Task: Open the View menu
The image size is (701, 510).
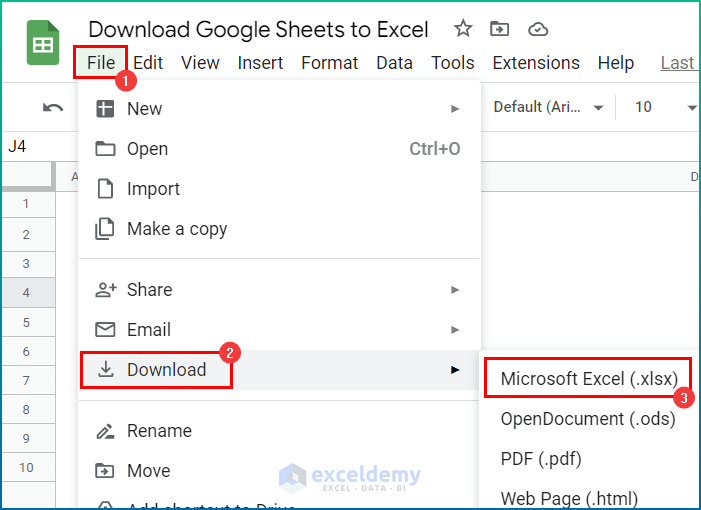Action: [200, 63]
